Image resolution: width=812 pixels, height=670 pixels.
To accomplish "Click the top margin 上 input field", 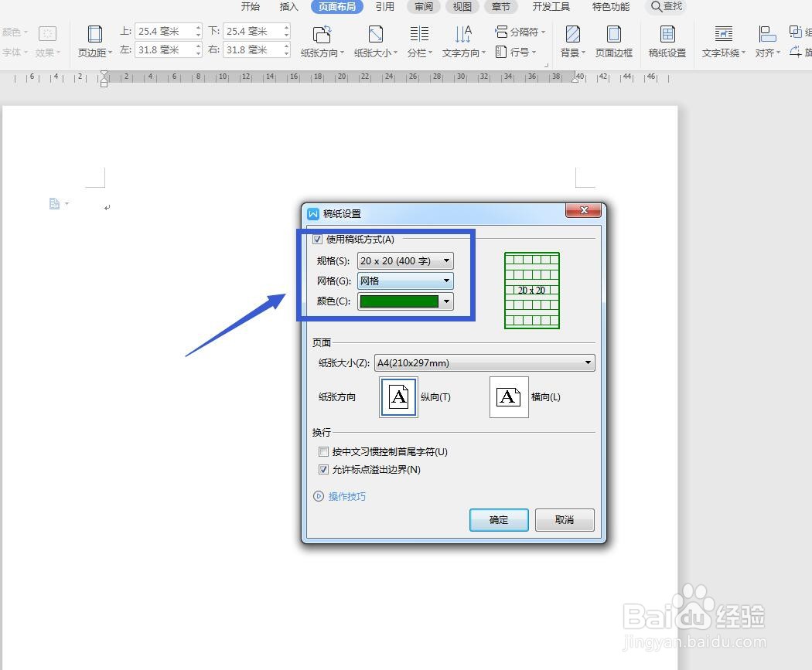I will point(164,32).
